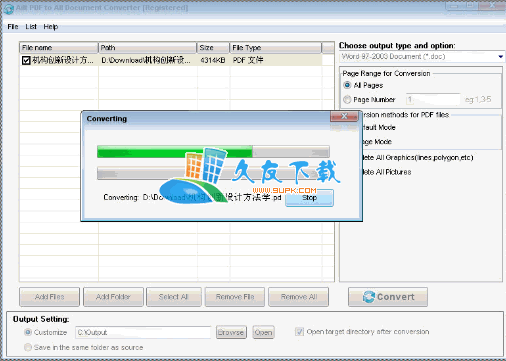Click the Open output folder button
The image size is (506, 361).
(x=263, y=332)
